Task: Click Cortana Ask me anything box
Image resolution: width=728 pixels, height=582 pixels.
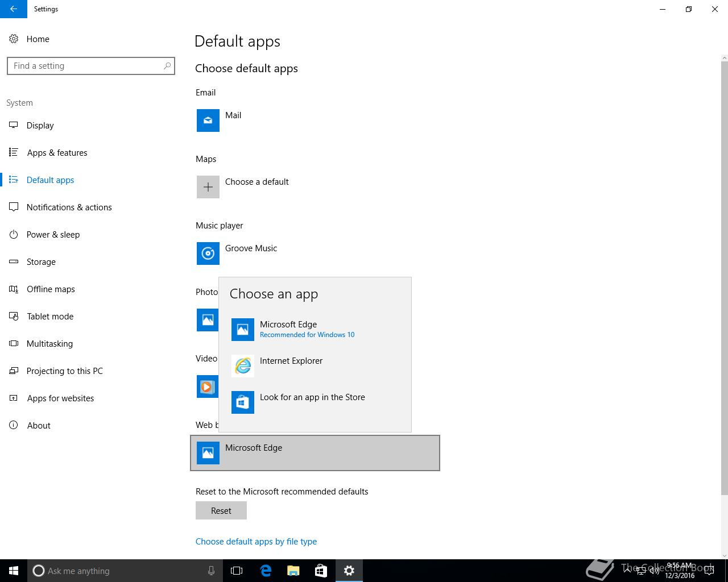Action: pyautogui.click(x=125, y=571)
